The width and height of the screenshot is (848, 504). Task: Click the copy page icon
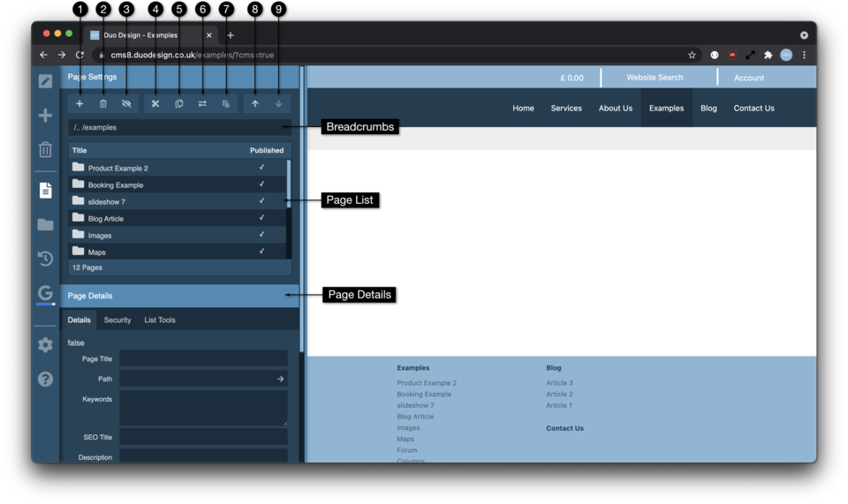tap(179, 104)
